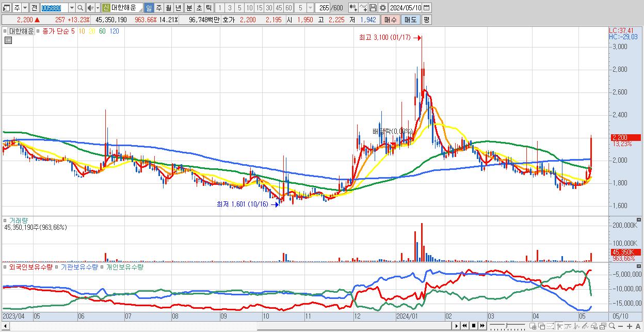The height and width of the screenshot is (332, 644).
Task: Click the candle compare chart icon
Action: (353, 8)
